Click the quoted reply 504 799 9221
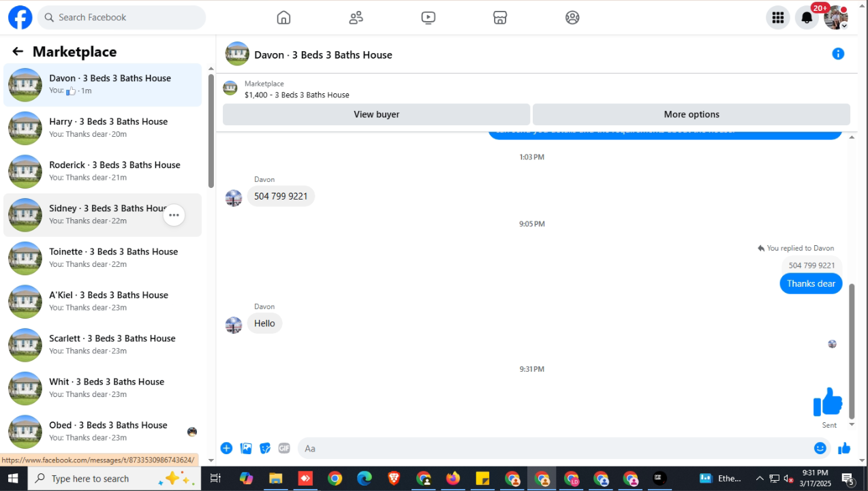Image resolution: width=868 pixels, height=491 pixels. [811, 266]
